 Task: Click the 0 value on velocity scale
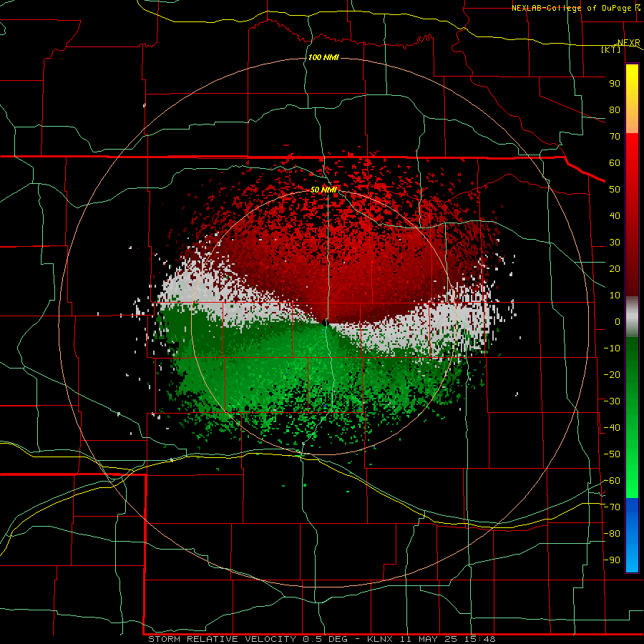(x=618, y=322)
